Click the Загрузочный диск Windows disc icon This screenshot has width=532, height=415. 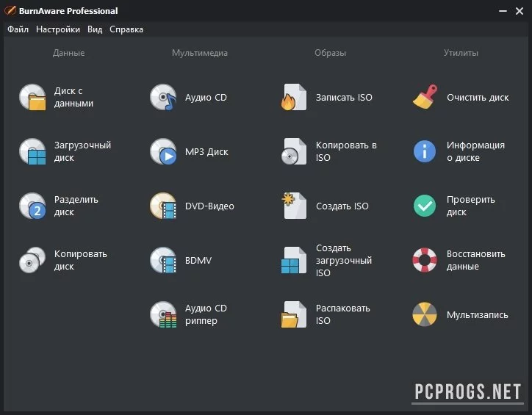(32, 151)
